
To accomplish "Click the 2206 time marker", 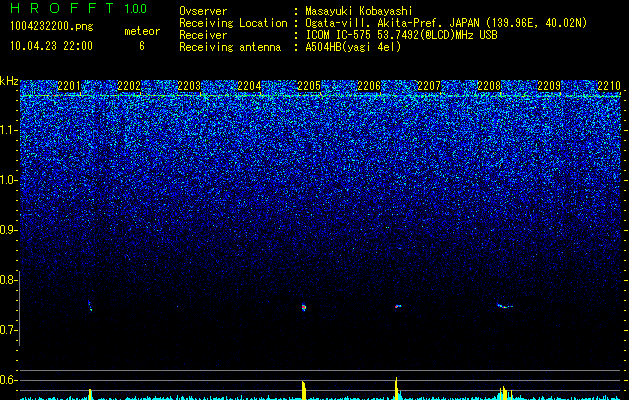I will tap(369, 86).
